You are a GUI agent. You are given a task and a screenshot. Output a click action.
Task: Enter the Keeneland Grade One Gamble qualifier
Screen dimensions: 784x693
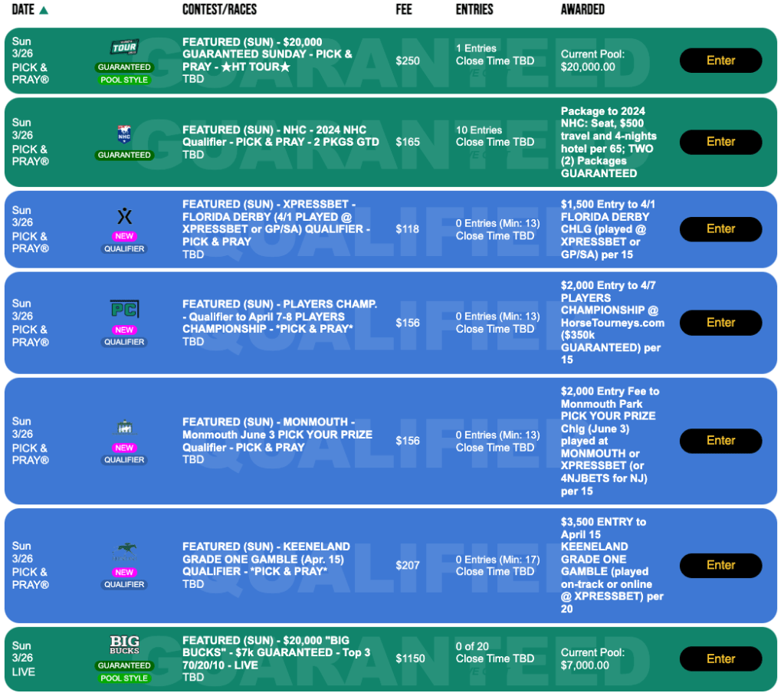coord(720,565)
